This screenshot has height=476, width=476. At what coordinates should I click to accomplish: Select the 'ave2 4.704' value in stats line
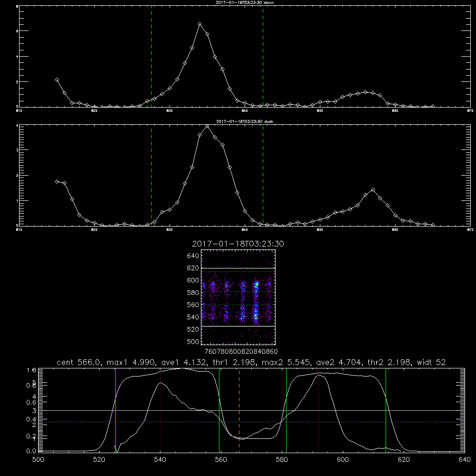[x=339, y=362]
